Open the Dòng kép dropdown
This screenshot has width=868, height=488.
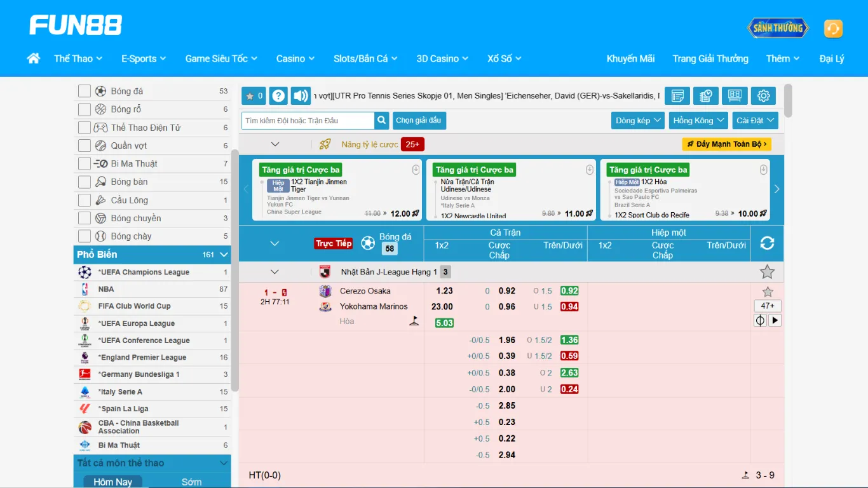click(638, 120)
